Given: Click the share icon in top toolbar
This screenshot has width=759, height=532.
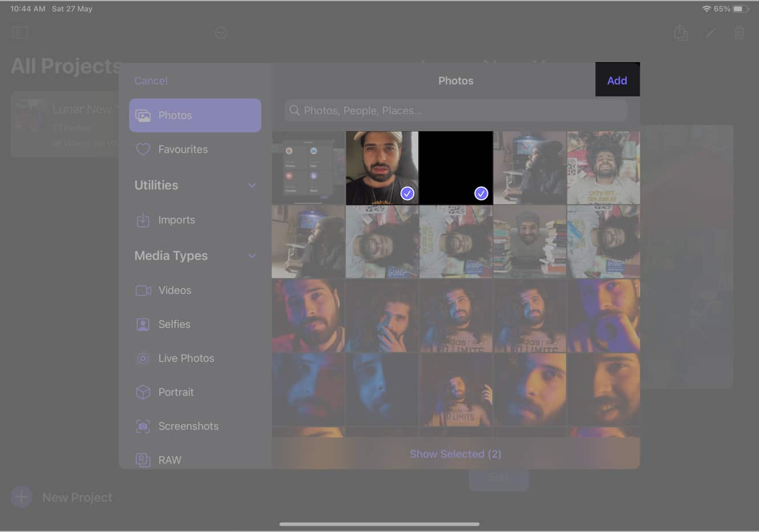Looking at the screenshot, I should click(680, 33).
